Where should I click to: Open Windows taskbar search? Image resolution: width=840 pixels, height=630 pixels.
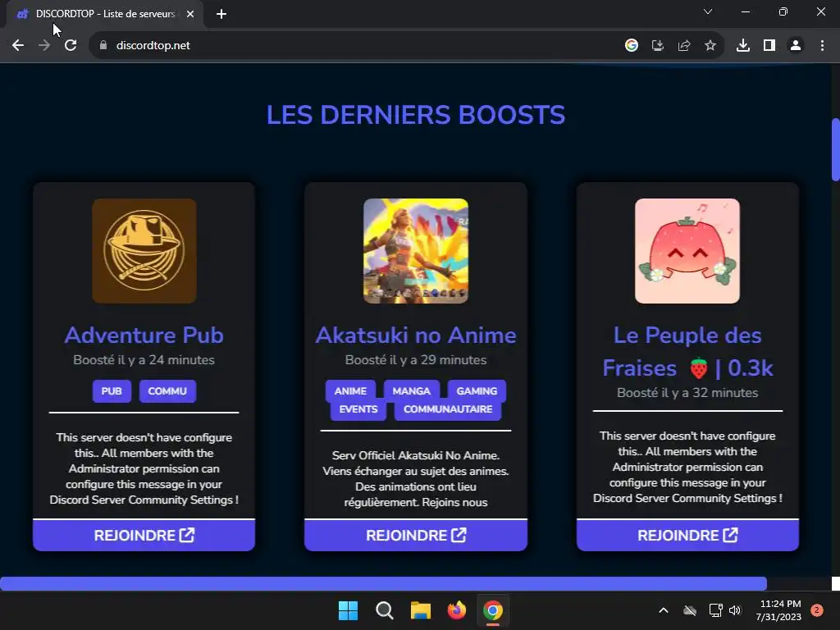point(384,610)
